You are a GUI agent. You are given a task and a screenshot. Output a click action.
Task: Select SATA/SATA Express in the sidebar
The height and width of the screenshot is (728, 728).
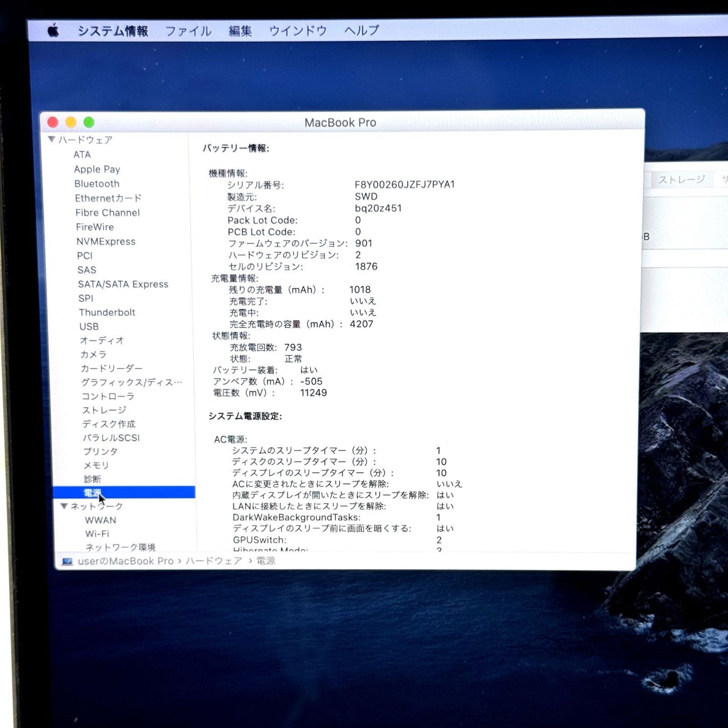[123, 284]
